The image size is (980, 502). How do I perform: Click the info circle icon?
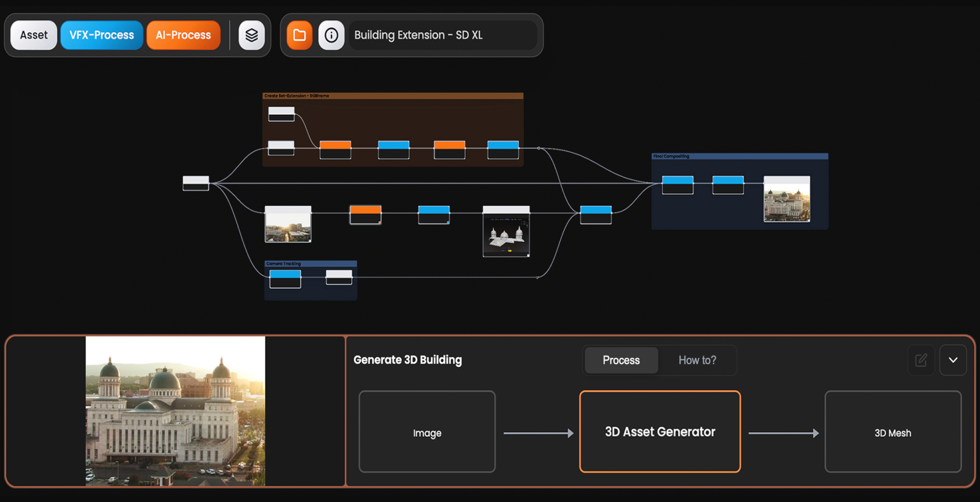331,35
